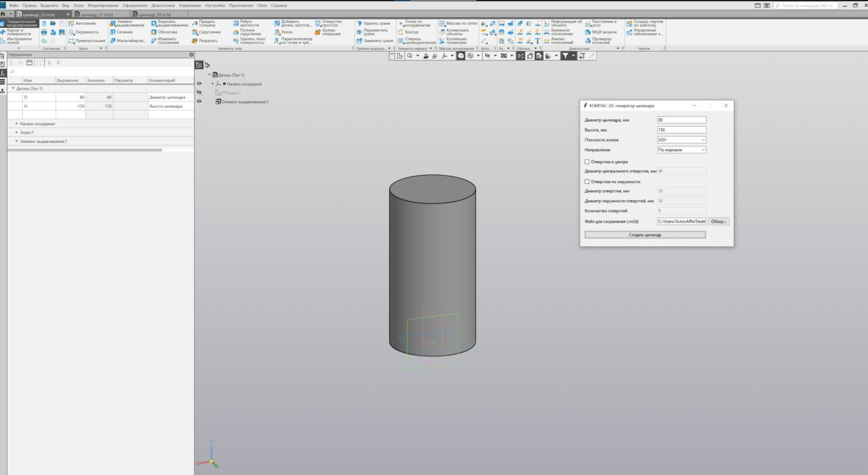The width and height of the screenshot is (868, 475).
Task: Expand Эскиз:1 in the variables table
Action: tap(17, 132)
